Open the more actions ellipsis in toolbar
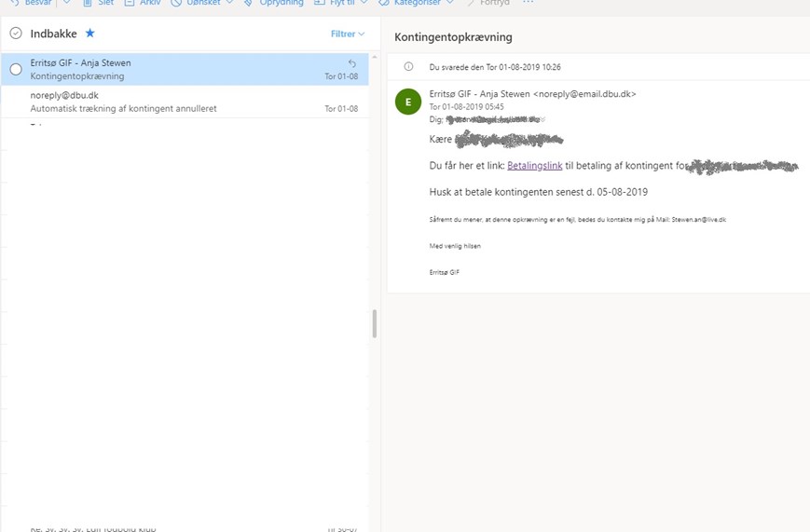The width and height of the screenshot is (810, 532). 528,3
